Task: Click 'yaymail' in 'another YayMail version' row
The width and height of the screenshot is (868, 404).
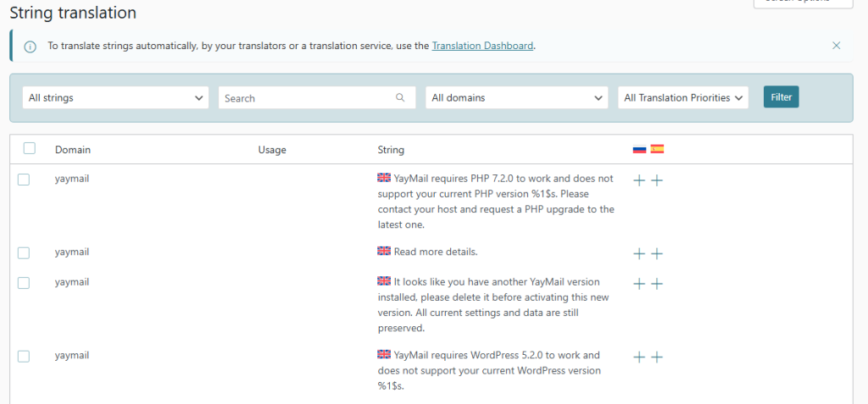Action: (x=72, y=282)
